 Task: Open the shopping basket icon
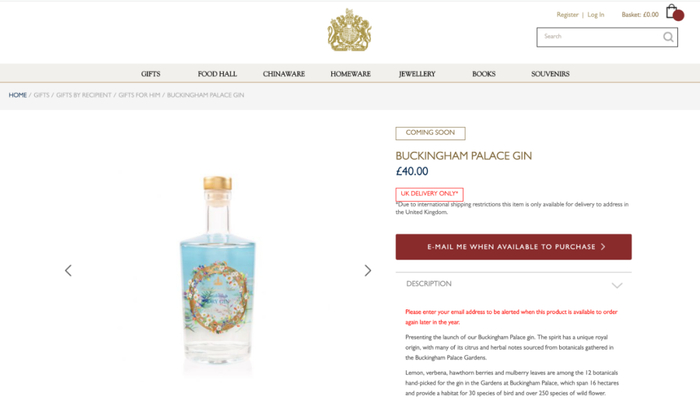pyautogui.click(x=674, y=13)
